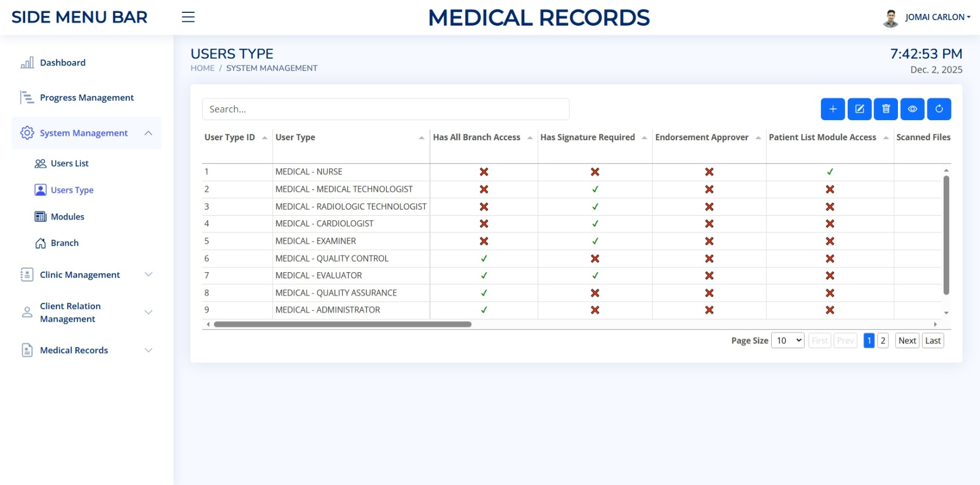
Task: Toggle the hamburger side menu icon
Action: coord(188,17)
